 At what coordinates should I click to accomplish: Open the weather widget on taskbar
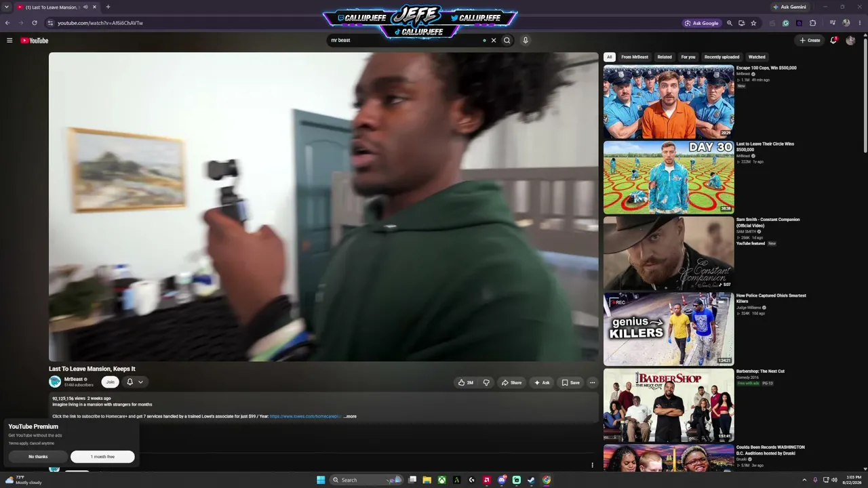tap(24, 480)
